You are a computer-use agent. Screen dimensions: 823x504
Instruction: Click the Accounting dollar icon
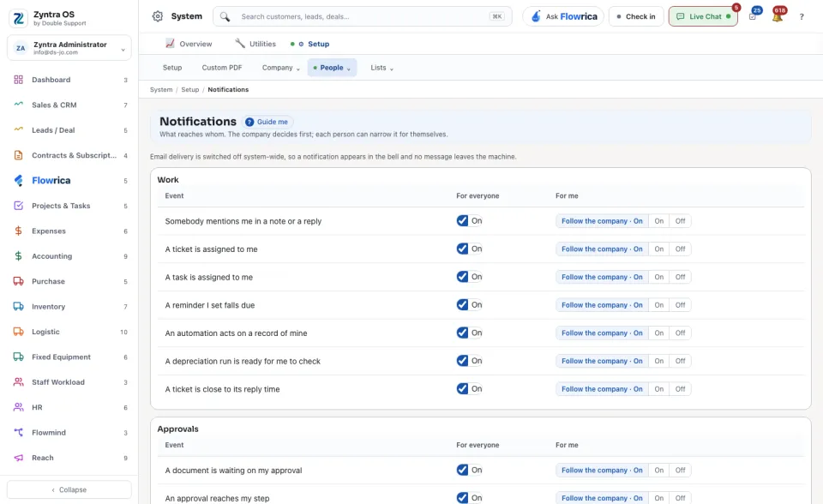pos(18,256)
